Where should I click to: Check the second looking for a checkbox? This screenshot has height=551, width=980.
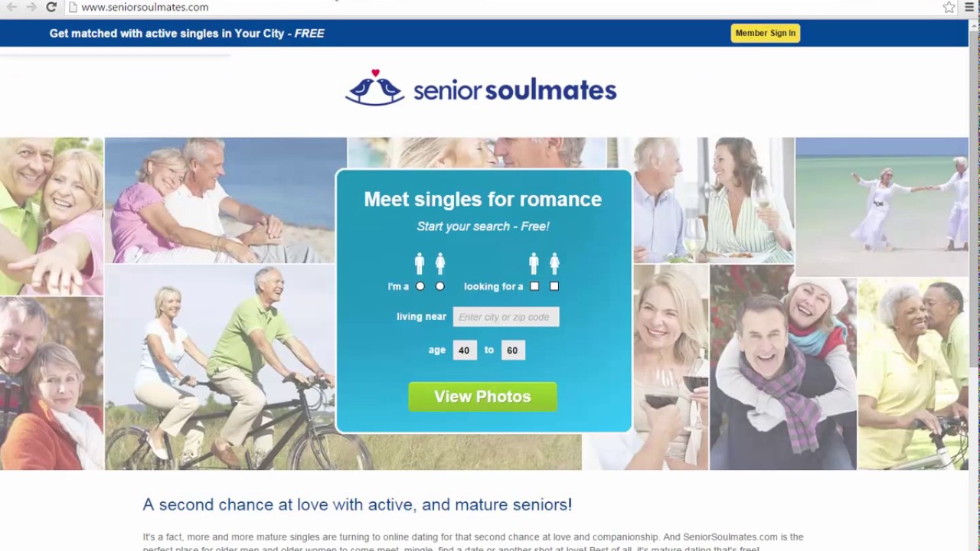pos(554,286)
